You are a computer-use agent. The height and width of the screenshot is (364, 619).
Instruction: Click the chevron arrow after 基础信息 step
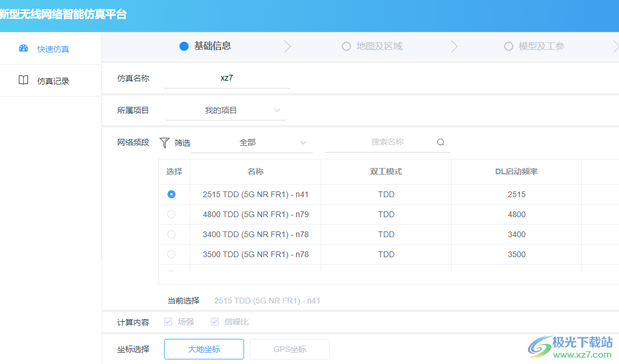point(287,46)
